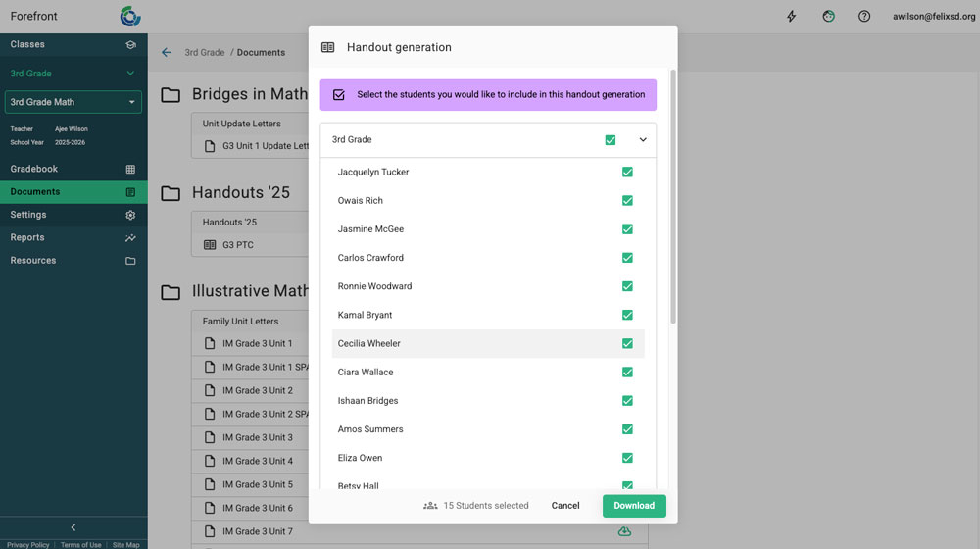The image size is (980, 549).
Task: Cancel the handout generation dialog
Action: (x=565, y=506)
